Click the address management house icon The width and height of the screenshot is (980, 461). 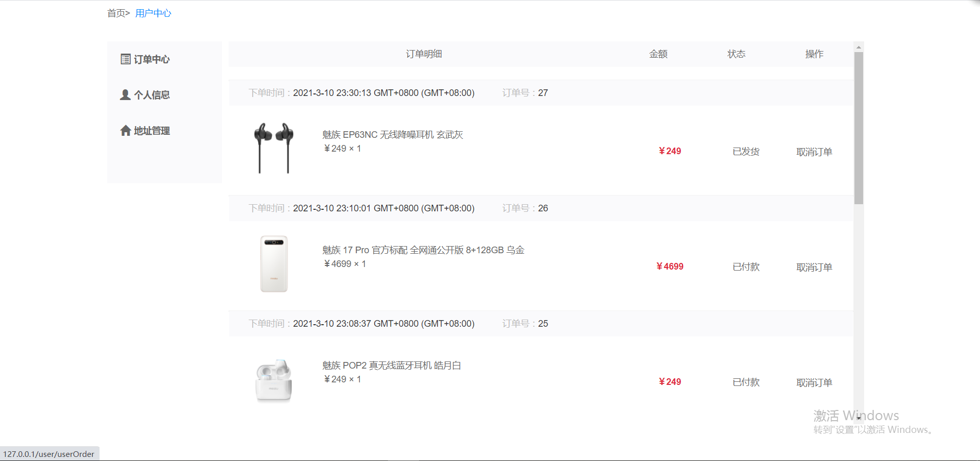pos(126,131)
